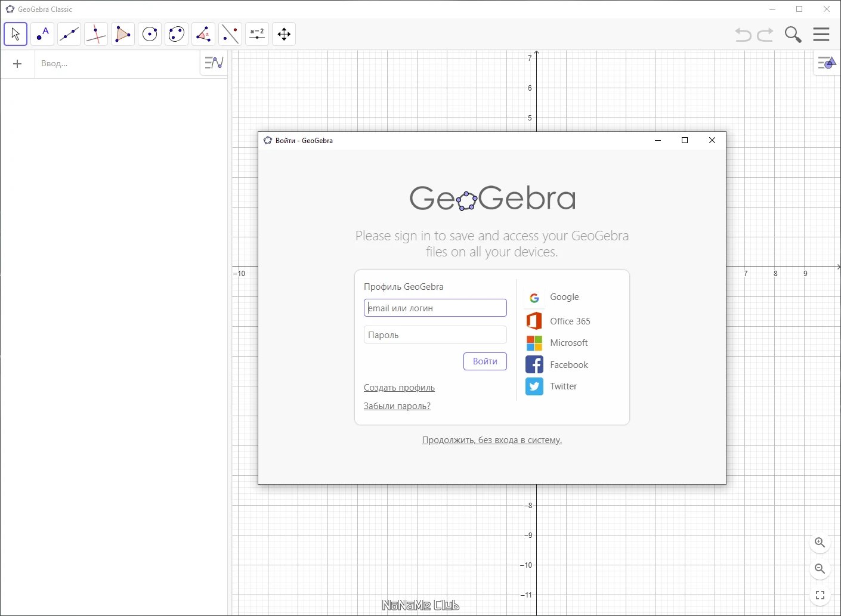Select the Angle tool
The image size is (841, 616).
203,34
